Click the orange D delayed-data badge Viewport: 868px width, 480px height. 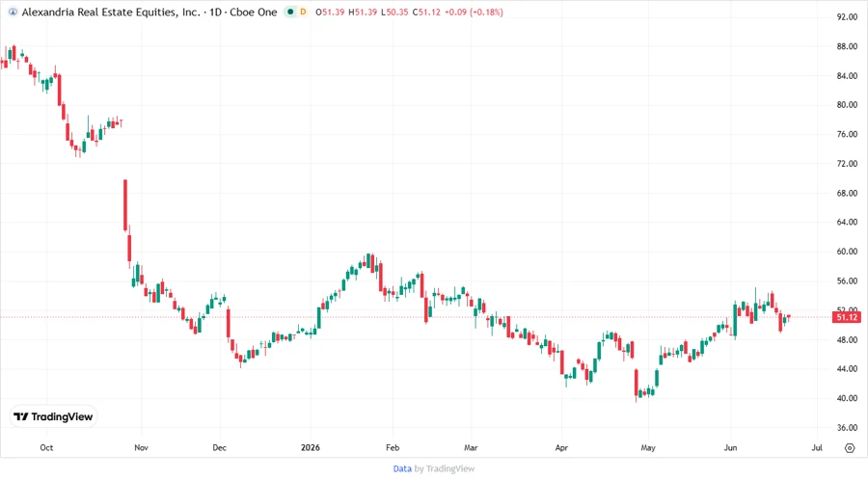pyautogui.click(x=303, y=12)
